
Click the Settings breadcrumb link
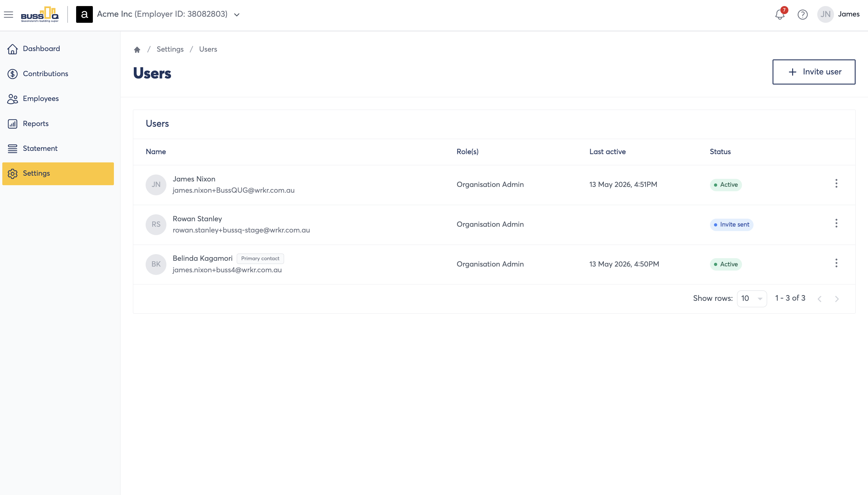point(170,49)
